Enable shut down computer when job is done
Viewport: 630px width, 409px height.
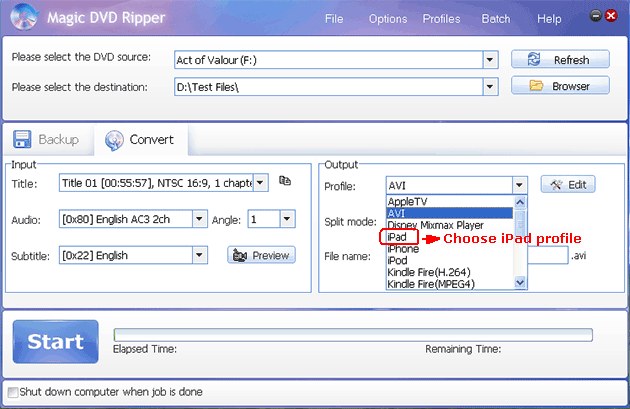tap(13, 392)
